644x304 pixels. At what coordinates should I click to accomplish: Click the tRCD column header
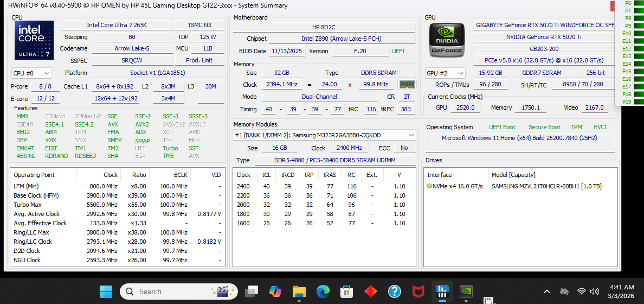tap(287, 175)
